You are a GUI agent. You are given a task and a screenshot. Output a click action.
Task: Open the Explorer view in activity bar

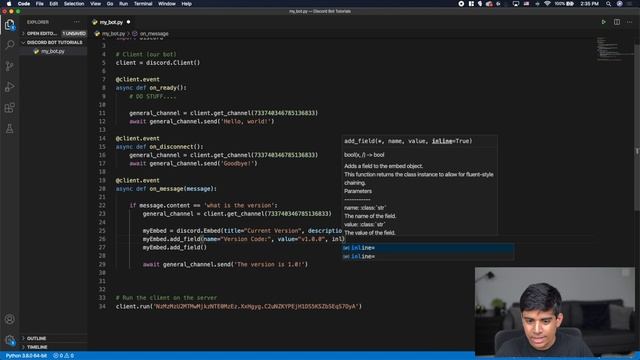pyautogui.click(x=10, y=25)
